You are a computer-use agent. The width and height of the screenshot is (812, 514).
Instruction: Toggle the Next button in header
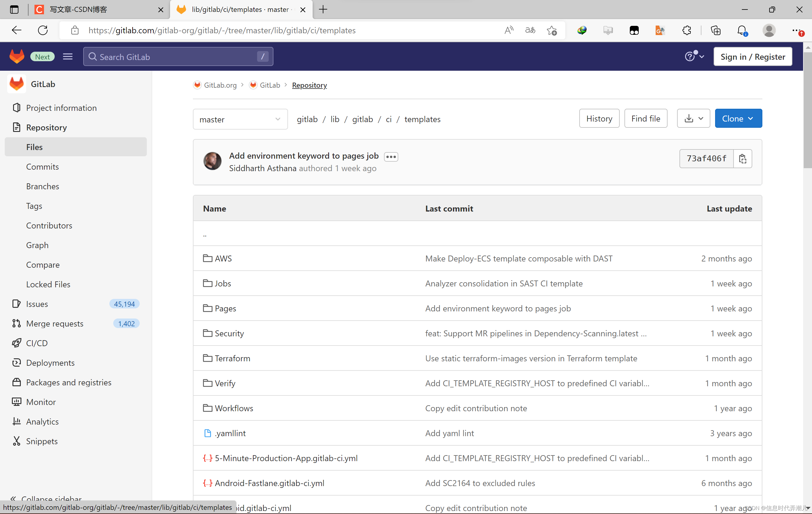[x=42, y=56]
